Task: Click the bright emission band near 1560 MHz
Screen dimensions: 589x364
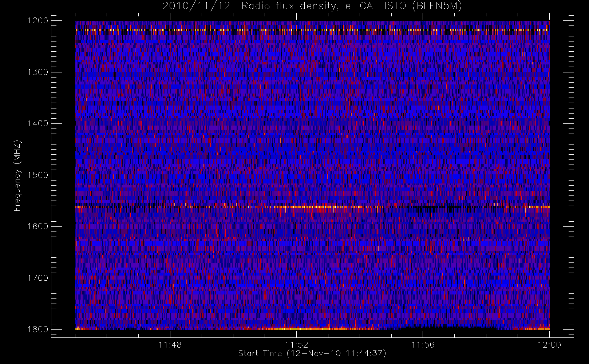Action: click(x=312, y=207)
